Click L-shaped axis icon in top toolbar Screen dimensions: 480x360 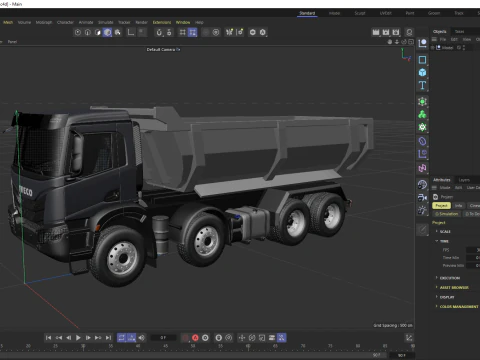coord(131,32)
